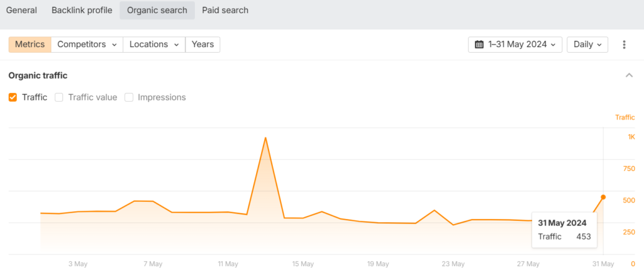Image resolution: width=644 pixels, height=273 pixels.
Task: Open the Paid search tab
Action: coord(225,10)
